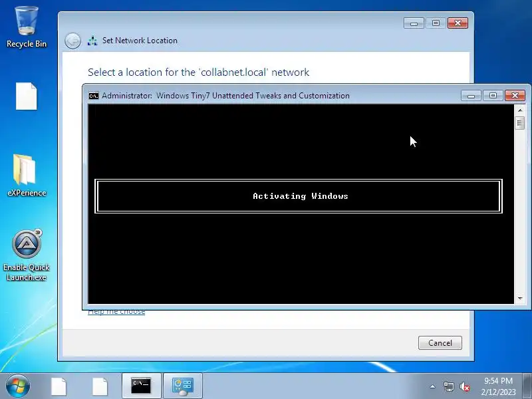
Task: Open the clock showing 9:54 PM
Action: pyautogui.click(x=498, y=386)
